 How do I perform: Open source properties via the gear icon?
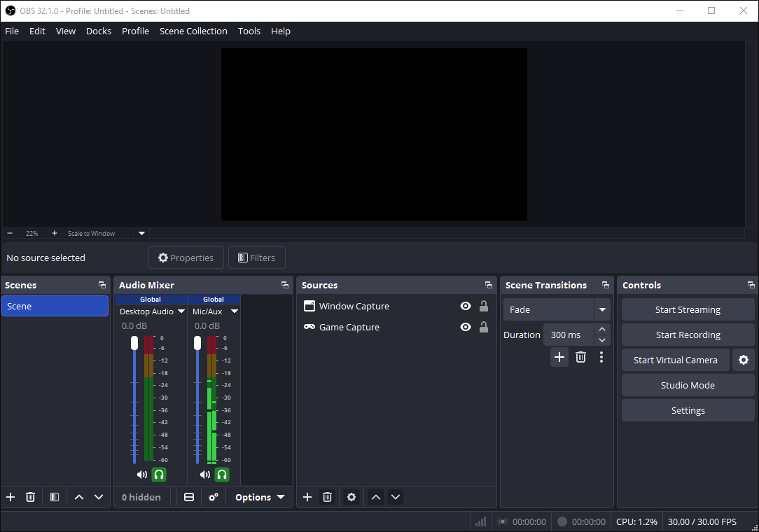351,497
